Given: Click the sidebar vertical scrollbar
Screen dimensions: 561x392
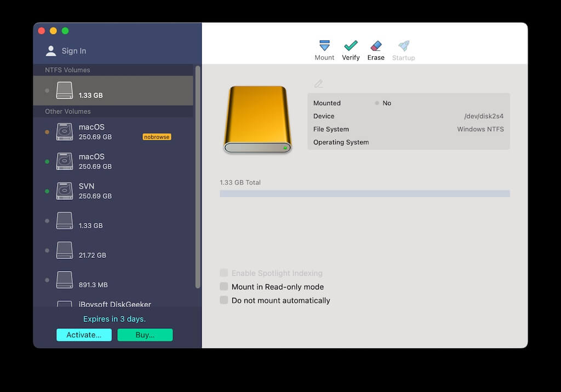Looking at the screenshot, I should tap(197, 177).
